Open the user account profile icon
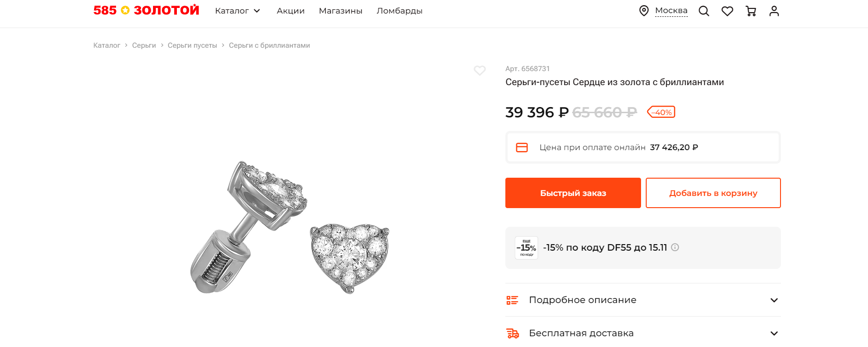 click(x=774, y=11)
